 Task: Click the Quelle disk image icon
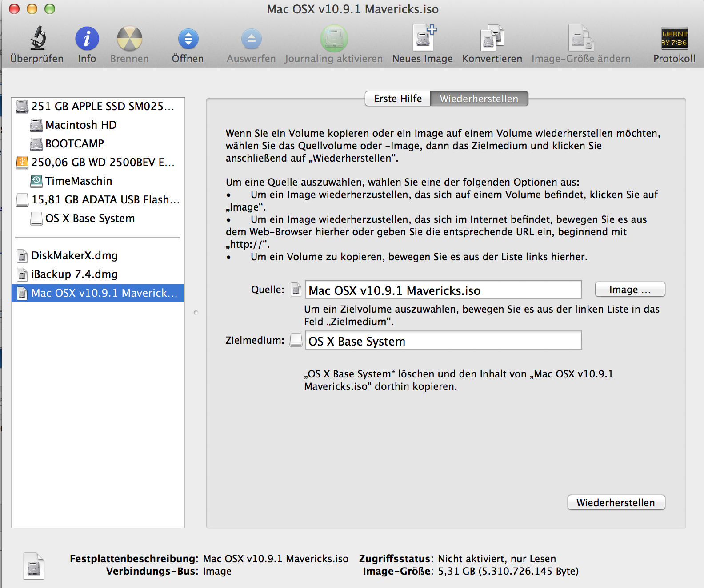tap(296, 290)
